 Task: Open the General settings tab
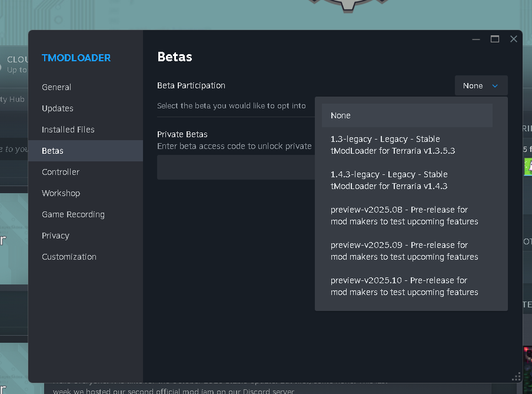click(x=56, y=87)
